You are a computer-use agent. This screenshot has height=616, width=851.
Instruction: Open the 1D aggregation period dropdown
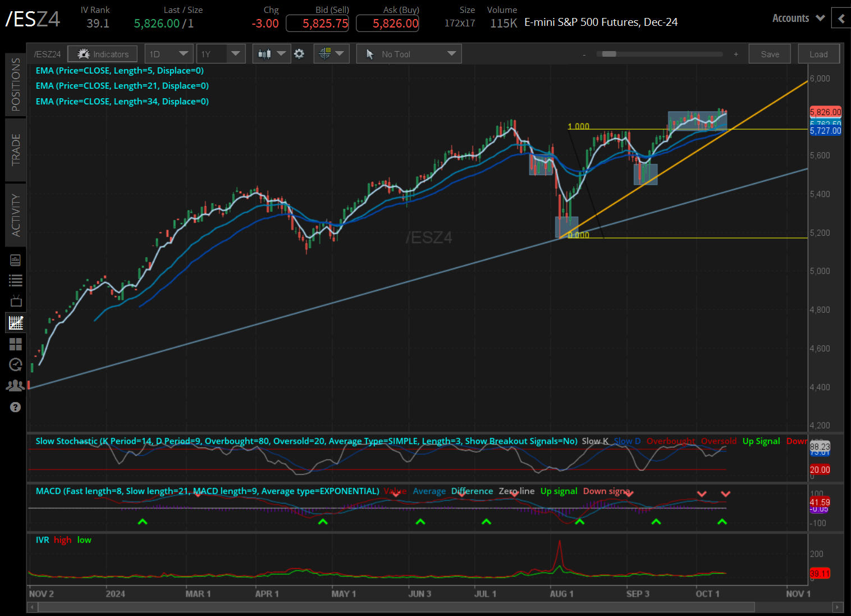click(x=168, y=53)
